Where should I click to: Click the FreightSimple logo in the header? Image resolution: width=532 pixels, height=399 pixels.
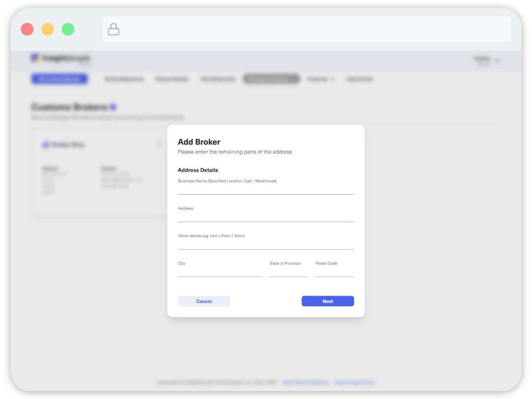coord(60,58)
